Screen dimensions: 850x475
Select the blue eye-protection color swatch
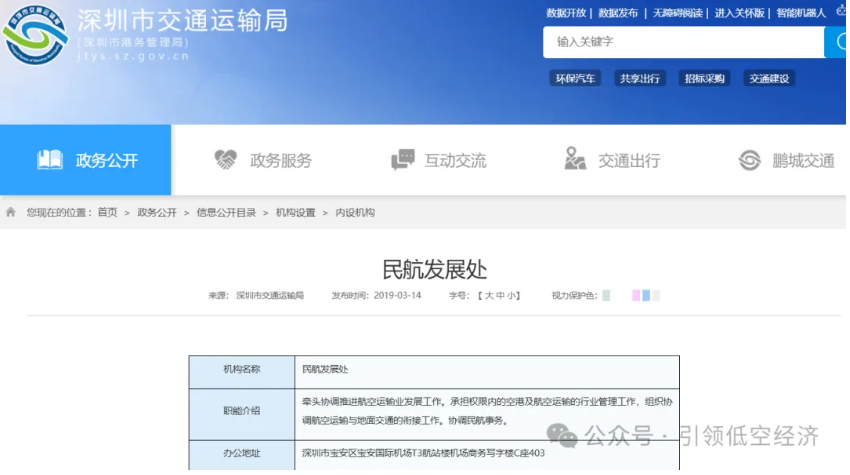pyautogui.click(x=646, y=296)
